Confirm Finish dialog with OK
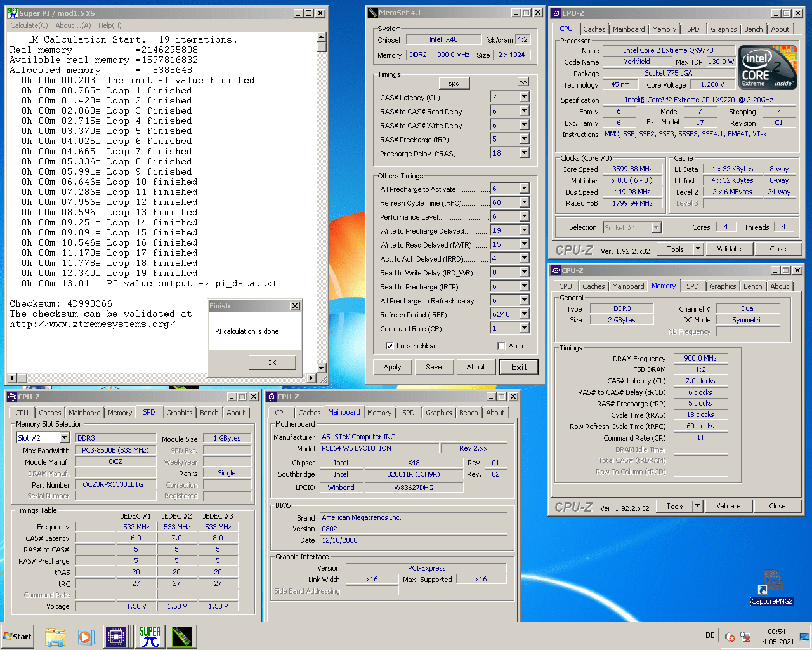The height and width of the screenshot is (650, 812). pyautogui.click(x=272, y=362)
